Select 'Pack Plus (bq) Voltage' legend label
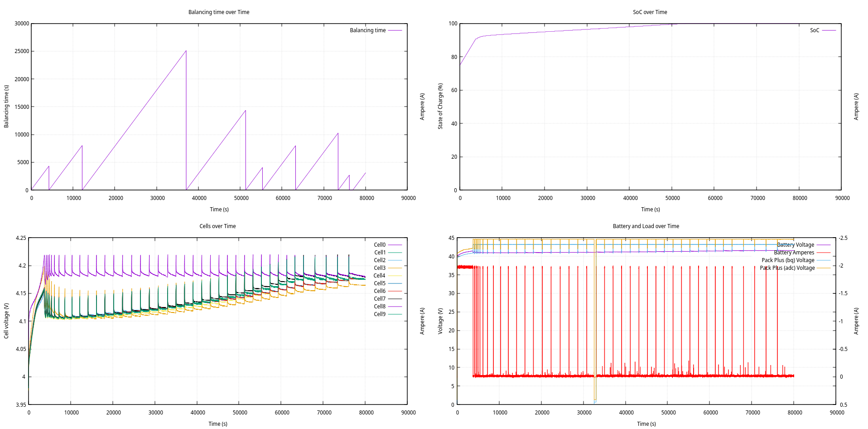This screenshot has width=868, height=429. tap(788, 260)
